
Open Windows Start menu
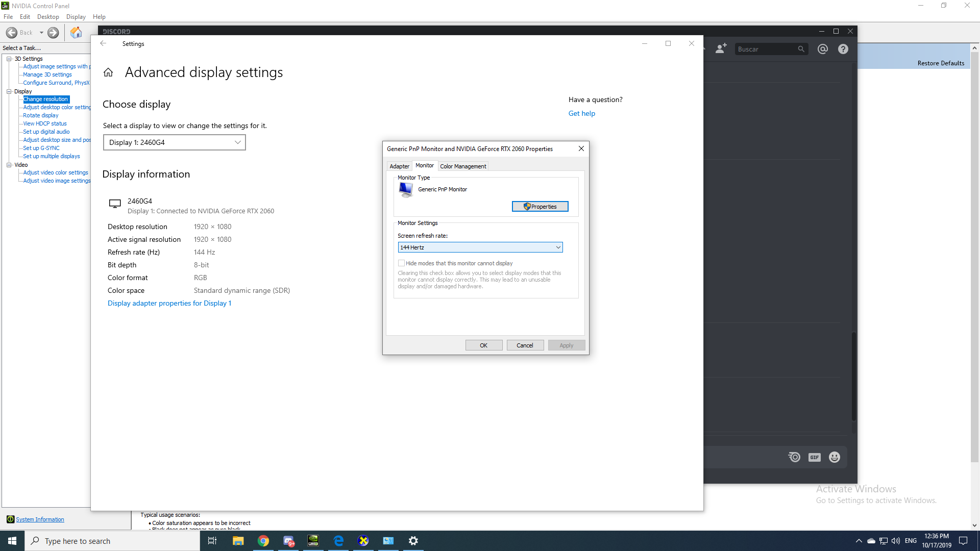[12, 541]
